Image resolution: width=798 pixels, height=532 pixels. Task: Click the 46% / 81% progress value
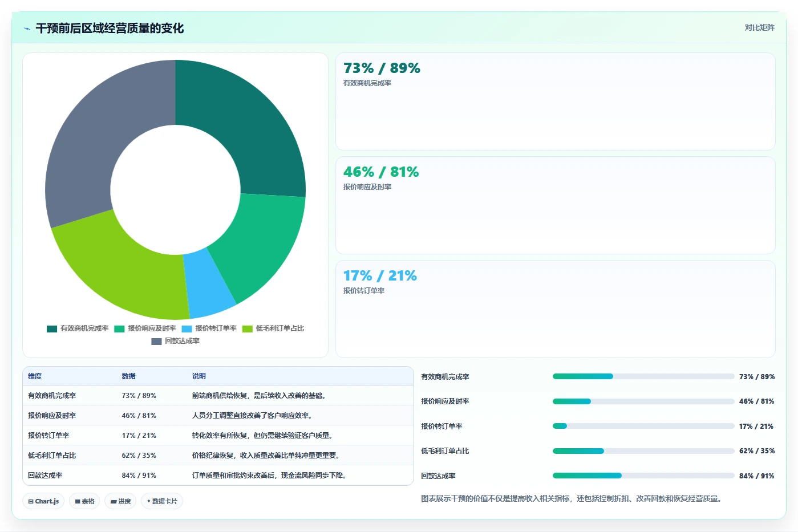tap(756, 401)
